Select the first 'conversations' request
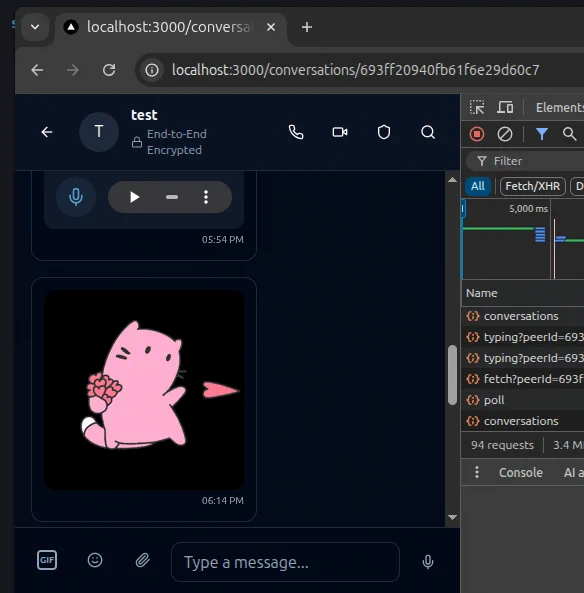Image resolution: width=584 pixels, height=593 pixels. [523, 316]
